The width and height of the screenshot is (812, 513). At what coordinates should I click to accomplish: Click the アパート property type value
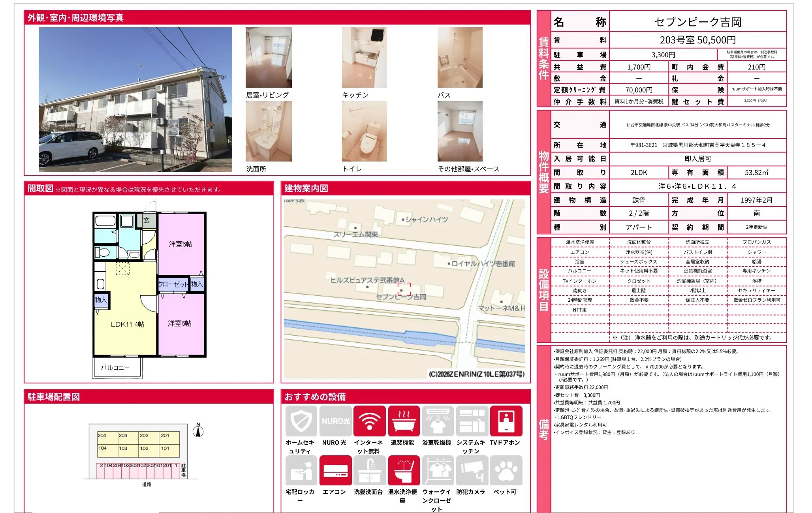[x=639, y=227]
